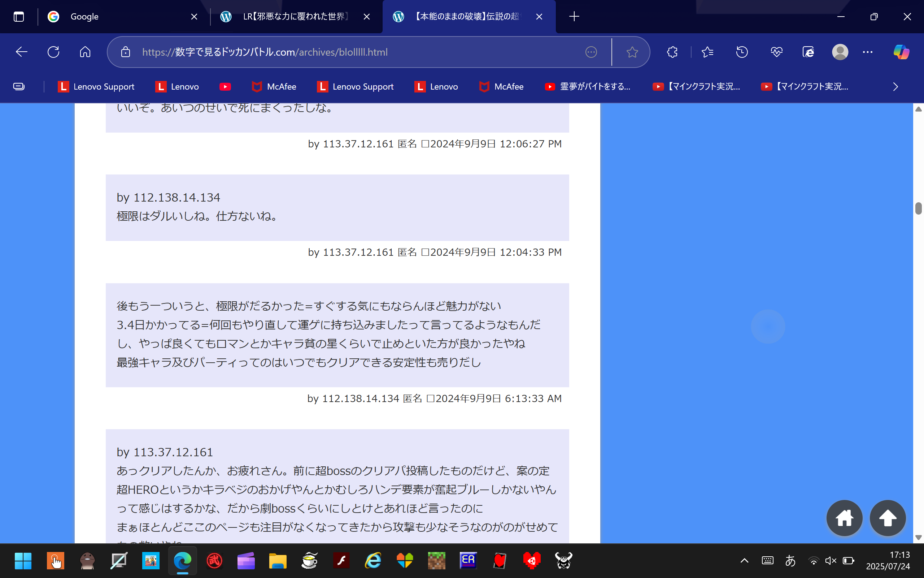
Task: Click the scrollbar up arrow
Action: pos(918,109)
